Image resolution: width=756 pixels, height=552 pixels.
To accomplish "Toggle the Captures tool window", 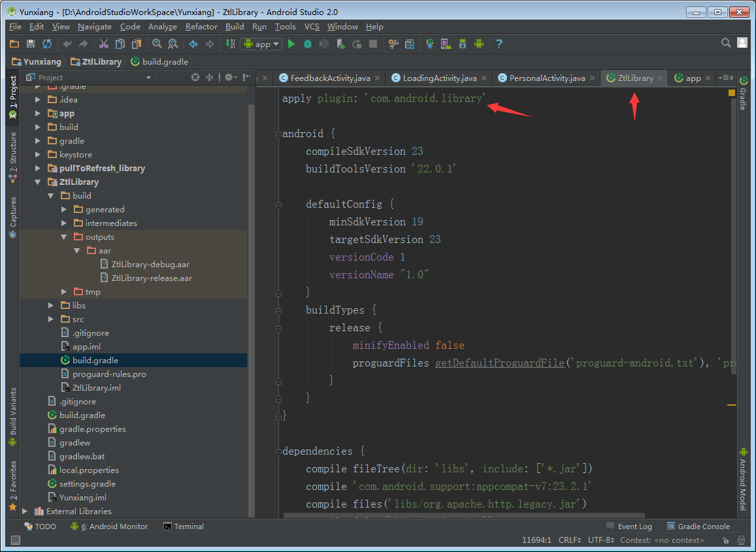I will [x=12, y=217].
